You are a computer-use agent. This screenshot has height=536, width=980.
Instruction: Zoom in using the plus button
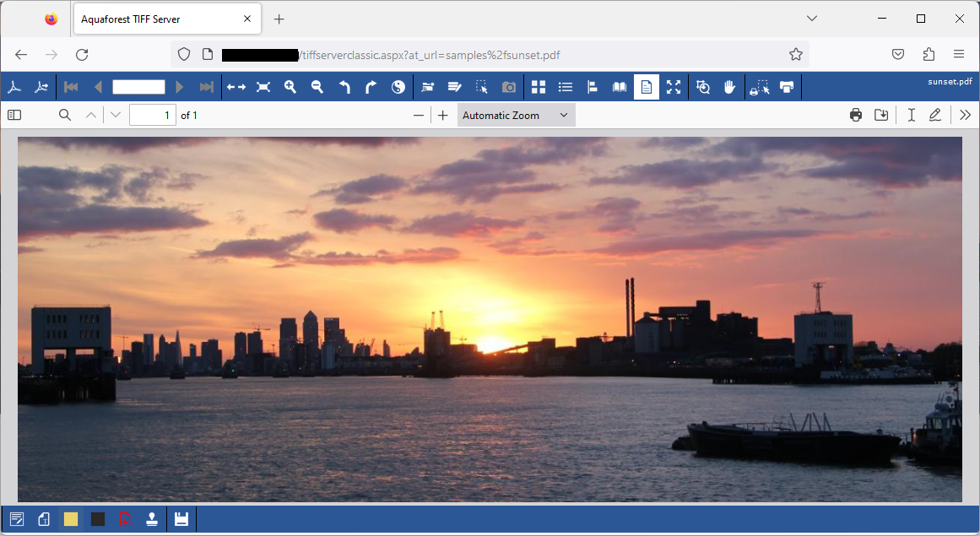(442, 115)
